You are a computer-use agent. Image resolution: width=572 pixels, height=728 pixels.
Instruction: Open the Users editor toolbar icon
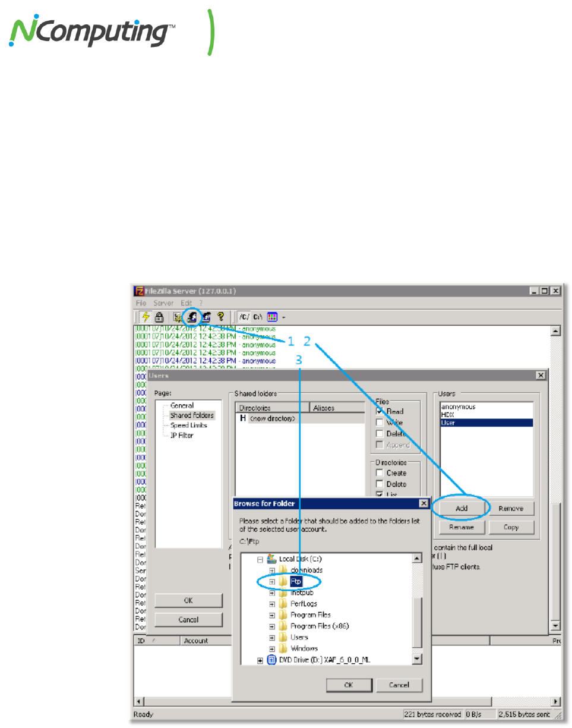coord(192,317)
